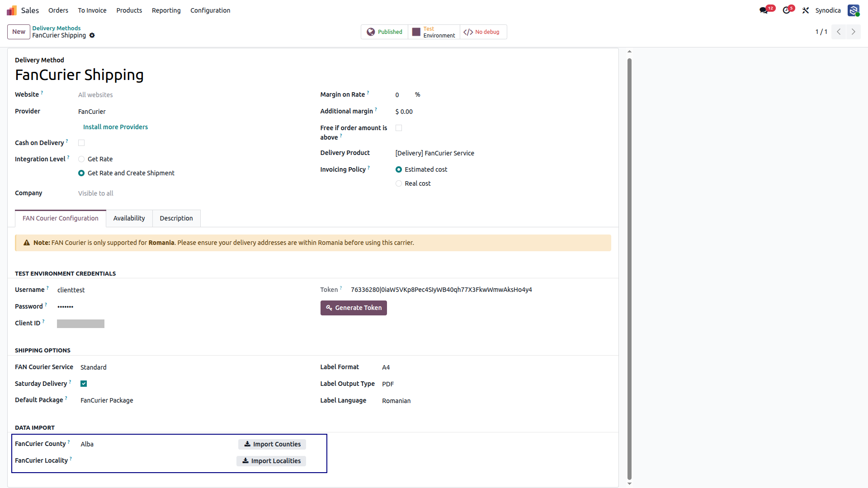Click the Import Localities button

[x=271, y=461]
